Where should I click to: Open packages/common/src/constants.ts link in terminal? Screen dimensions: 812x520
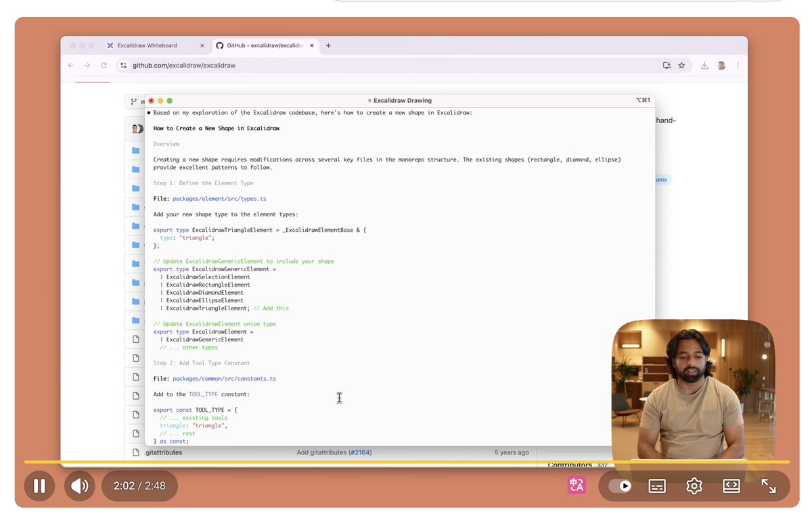(224, 379)
